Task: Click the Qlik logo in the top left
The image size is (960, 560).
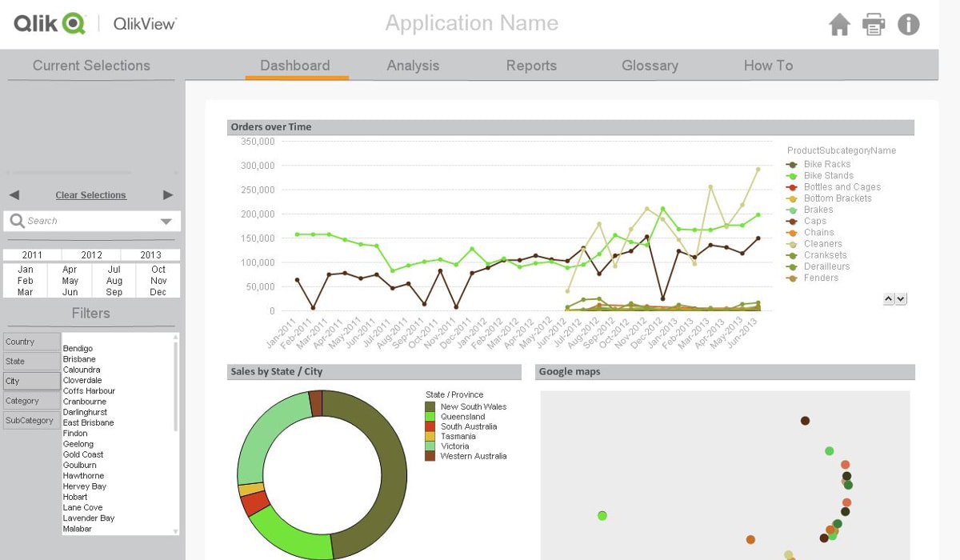Action: 48,23
